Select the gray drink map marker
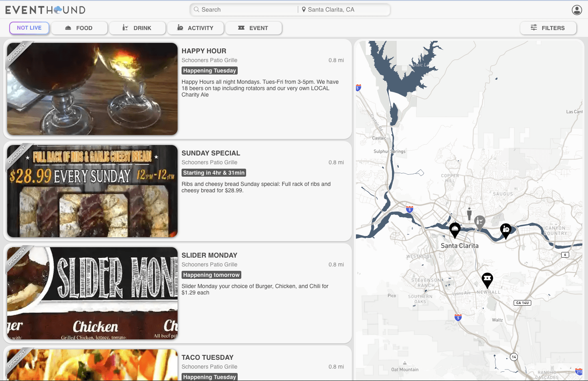The image size is (588, 381). click(x=479, y=221)
